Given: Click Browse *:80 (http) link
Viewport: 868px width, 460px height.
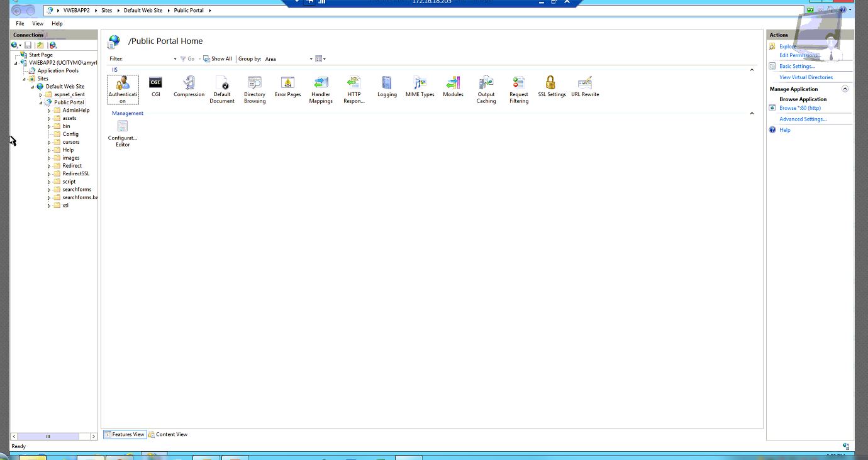Looking at the screenshot, I should tap(799, 108).
